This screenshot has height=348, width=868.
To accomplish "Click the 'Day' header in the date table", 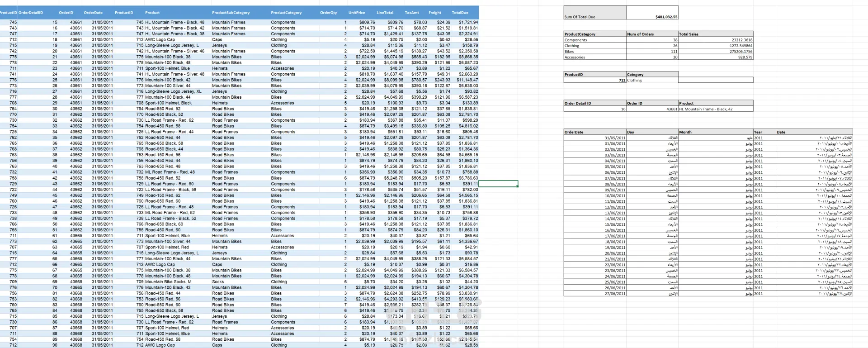I will pos(652,132).
